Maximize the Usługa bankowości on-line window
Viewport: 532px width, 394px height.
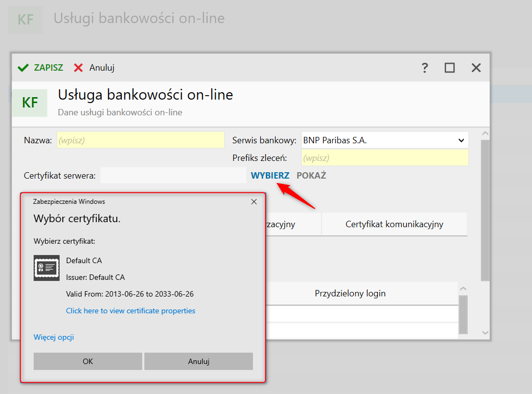pyautogui.click(x=449, y=68)
